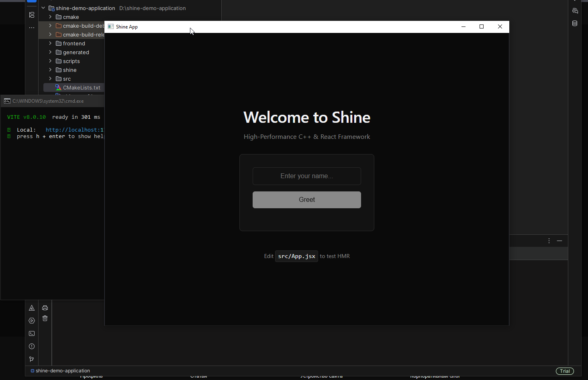Open panel options three-dot menu on right
This screenshot has width=588, height=380.
(x=549, y=241)
